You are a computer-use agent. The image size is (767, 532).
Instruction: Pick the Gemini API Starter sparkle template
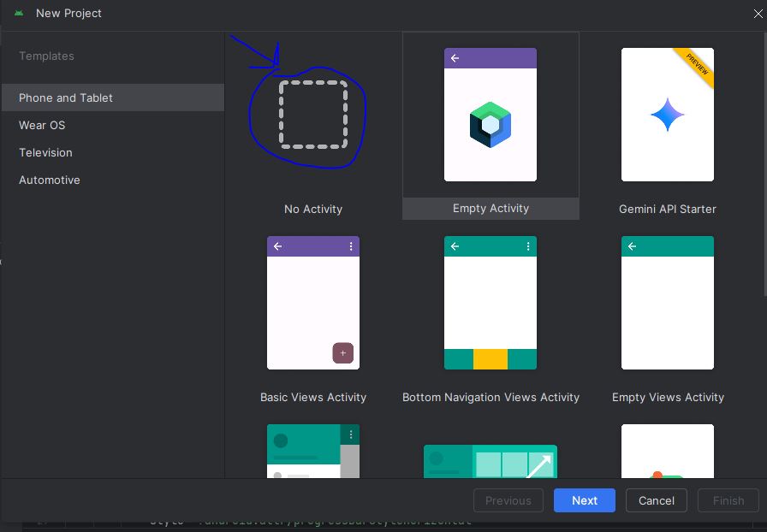pyautogui.click(x=667, y=115)
